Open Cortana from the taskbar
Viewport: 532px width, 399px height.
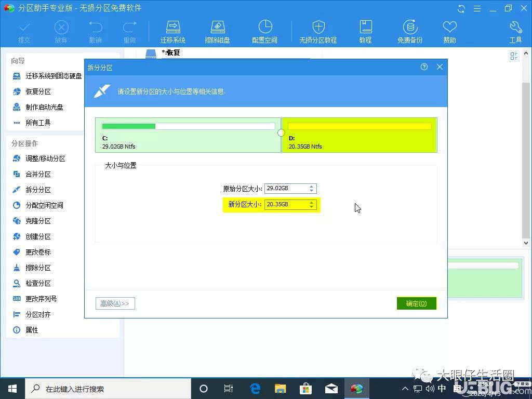tap(204, 389)
